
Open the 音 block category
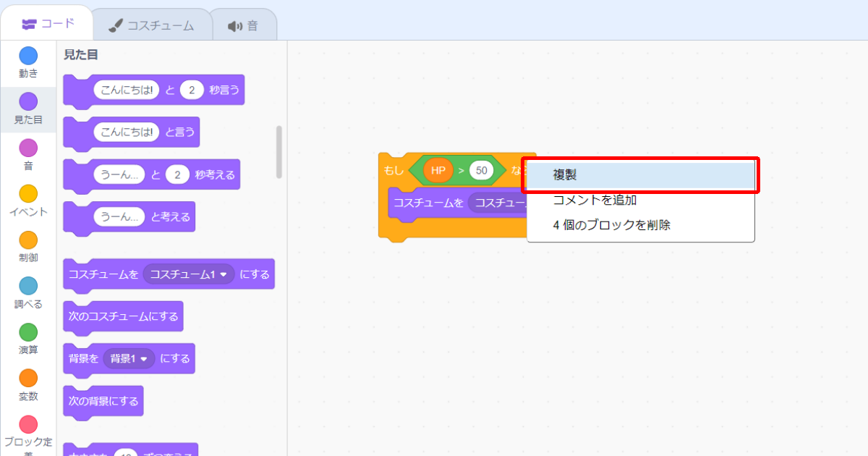(28, 153)
